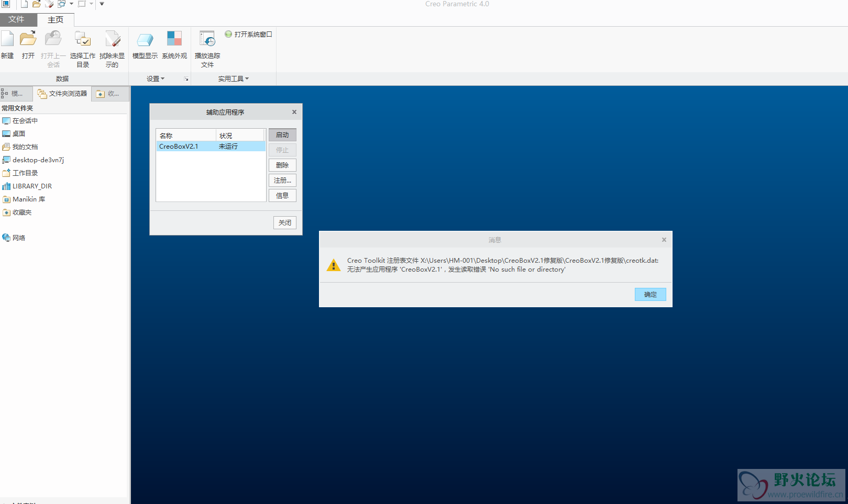Click 删除 delete button in auxiliary applications
Screen dimensions: 848x504
pyautogui.click(x=282, y=165)
